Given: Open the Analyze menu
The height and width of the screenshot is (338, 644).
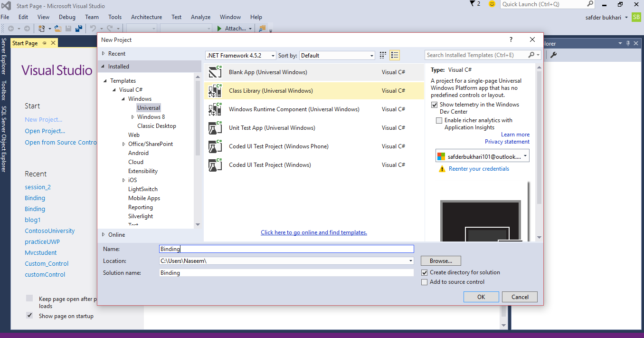Looking at the screenshot, I should point(200,17).
